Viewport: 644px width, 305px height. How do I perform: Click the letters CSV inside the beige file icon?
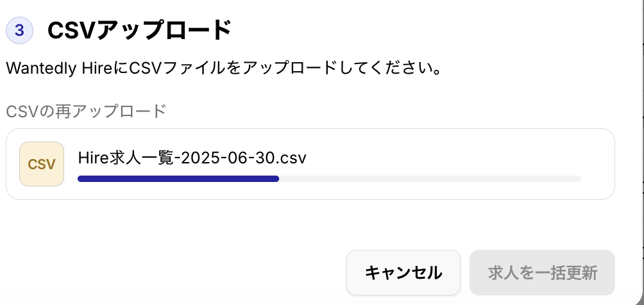click(x=42, y=165)
